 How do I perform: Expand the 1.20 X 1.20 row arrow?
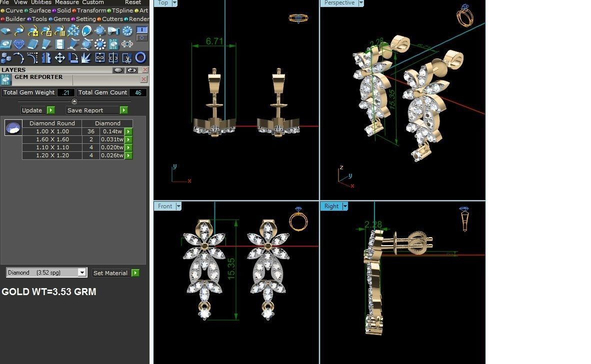point(128,155)
